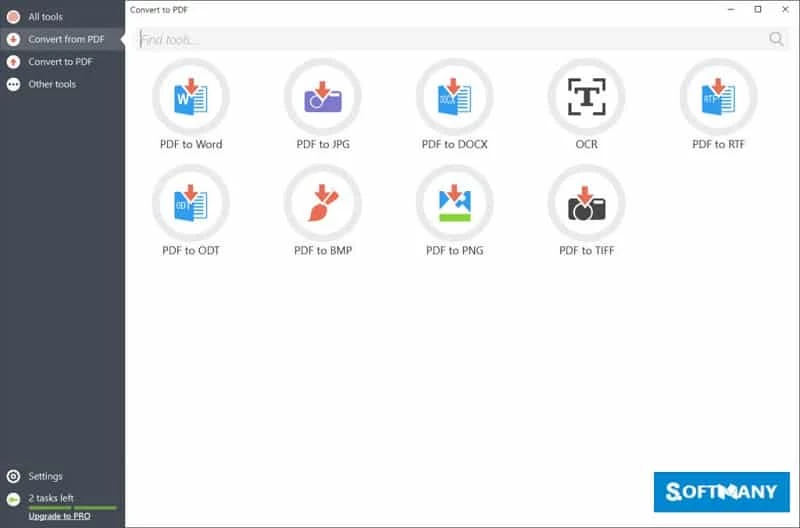The width and height of the screenshot is (800, 528).
Task: Switch to Convert to PDF category
Action: tap(60, 62)
